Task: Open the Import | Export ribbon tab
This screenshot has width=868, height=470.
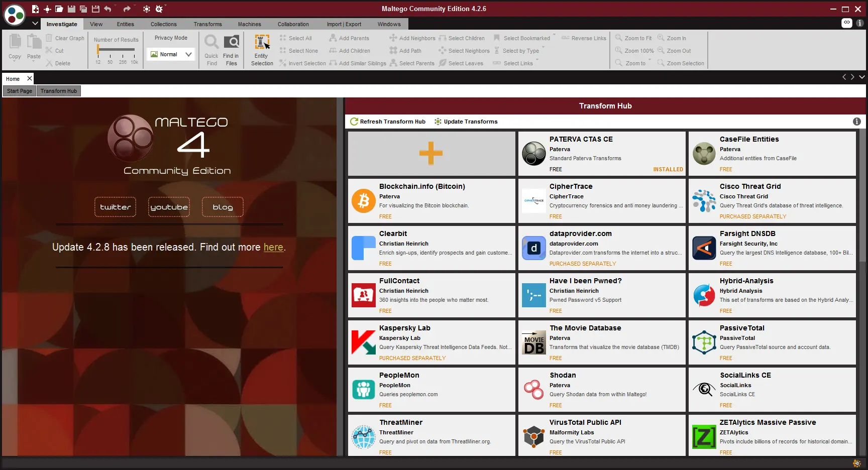Action: (x=344, y=24)
